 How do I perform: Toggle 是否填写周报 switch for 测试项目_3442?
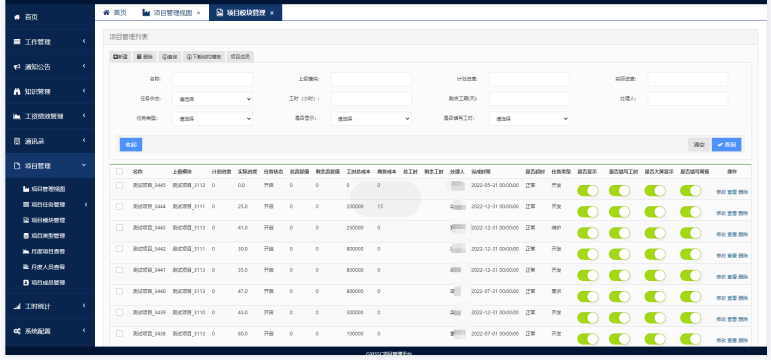point(690,254)
